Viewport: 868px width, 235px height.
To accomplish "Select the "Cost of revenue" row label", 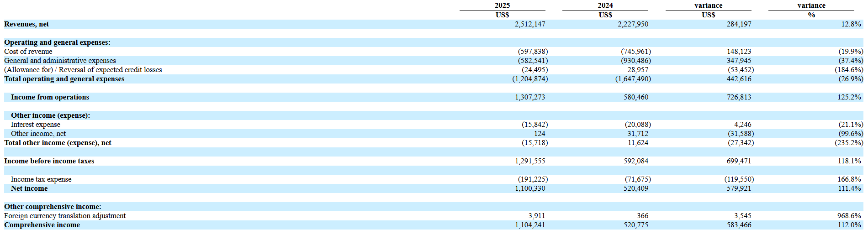I will click(28, 52).
